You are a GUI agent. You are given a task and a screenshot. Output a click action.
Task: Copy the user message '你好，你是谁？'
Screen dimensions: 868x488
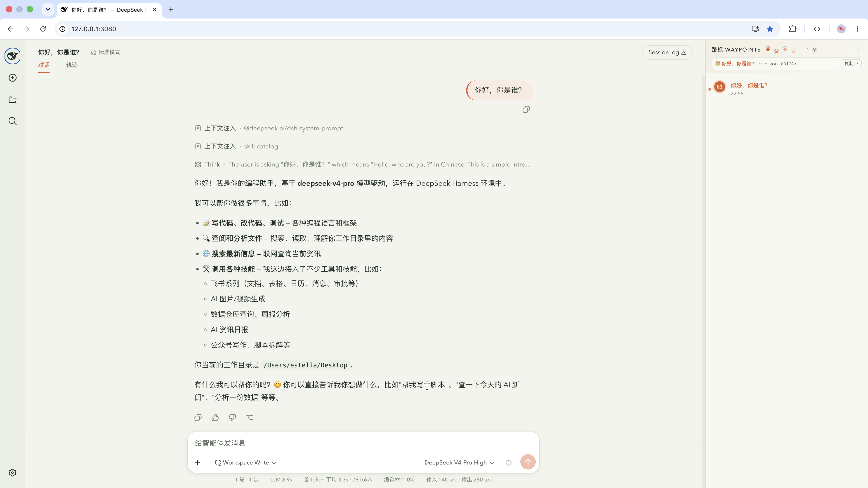526,109
